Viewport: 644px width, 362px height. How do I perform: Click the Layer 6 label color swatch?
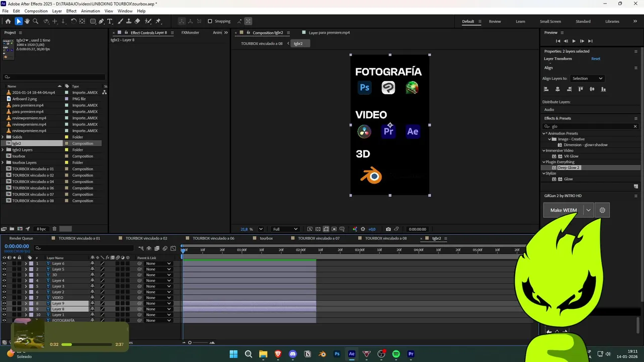tap(31, 263)
